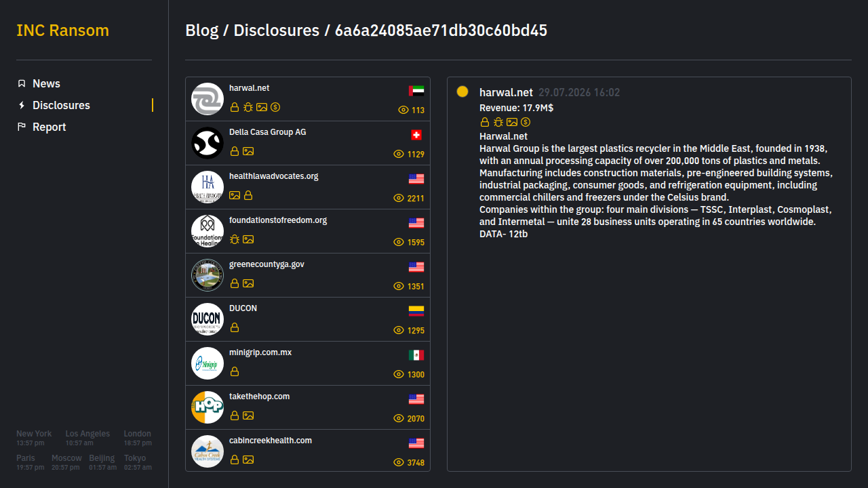Screen dimensions: 868x488
Task: Click the Mexican flag on minigrip.com.mx row
Action: click(416, 355)
